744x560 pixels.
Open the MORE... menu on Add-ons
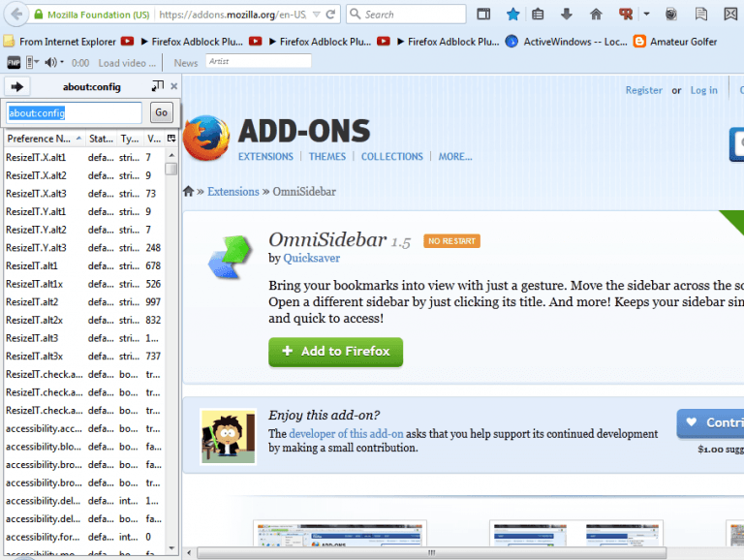[x=454, y=156]
